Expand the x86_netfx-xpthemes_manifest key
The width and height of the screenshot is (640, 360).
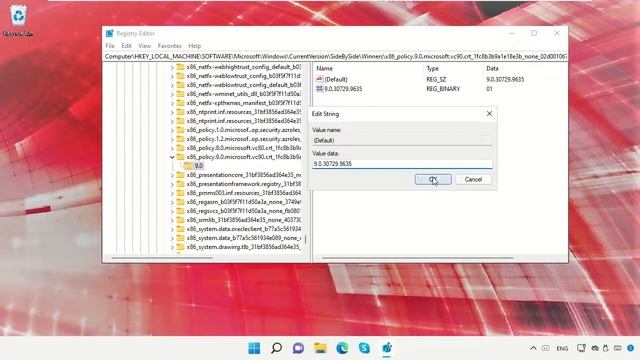pyautogui.click(x=172, y=103)
